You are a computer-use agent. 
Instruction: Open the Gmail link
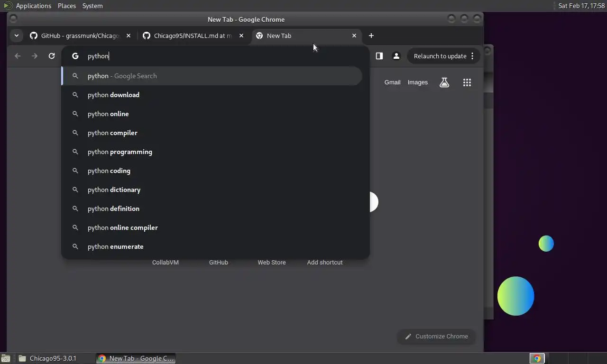click(x=393, y=82)
